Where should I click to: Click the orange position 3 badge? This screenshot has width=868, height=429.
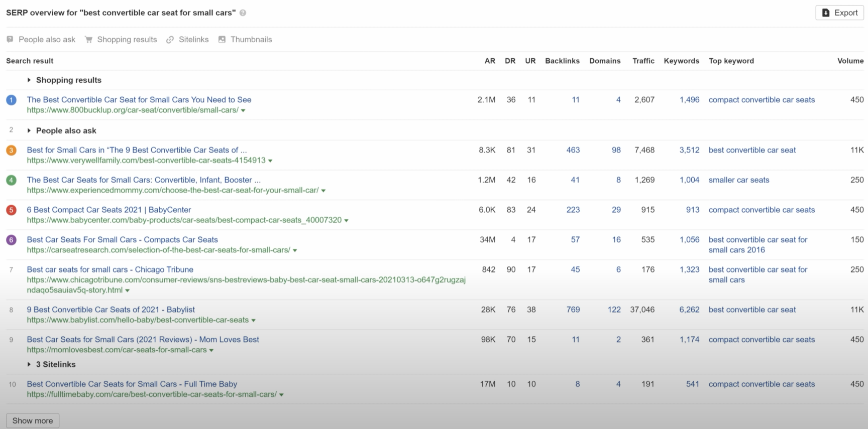coord(11,150)
